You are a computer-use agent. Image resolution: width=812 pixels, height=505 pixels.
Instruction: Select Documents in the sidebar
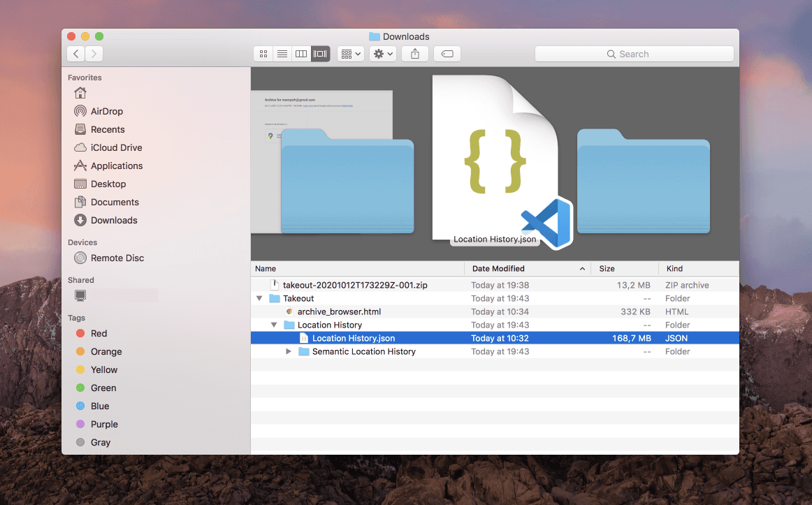pyautogui.click(x=115, y=202)
